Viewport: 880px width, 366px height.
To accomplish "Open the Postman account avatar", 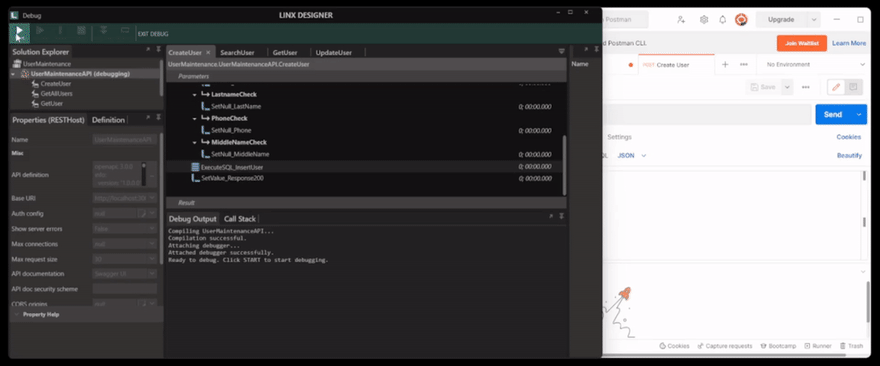I will pos(741,20).
